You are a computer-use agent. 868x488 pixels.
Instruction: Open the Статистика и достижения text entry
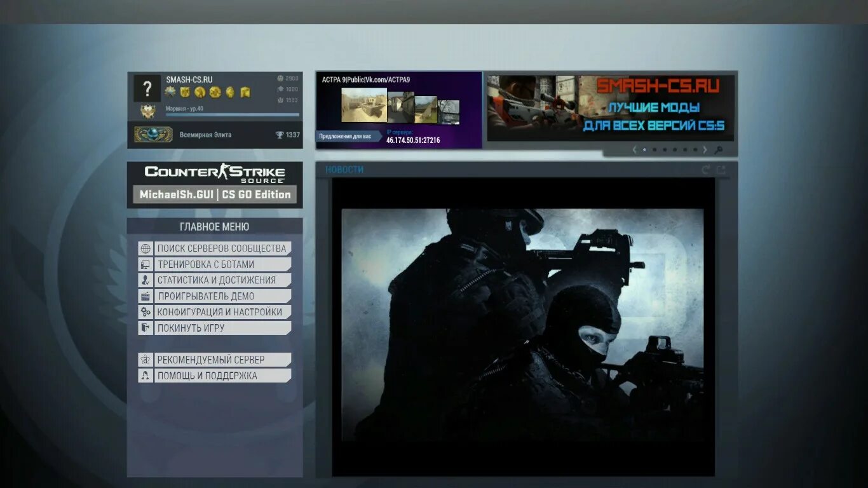tap(223, 280)
